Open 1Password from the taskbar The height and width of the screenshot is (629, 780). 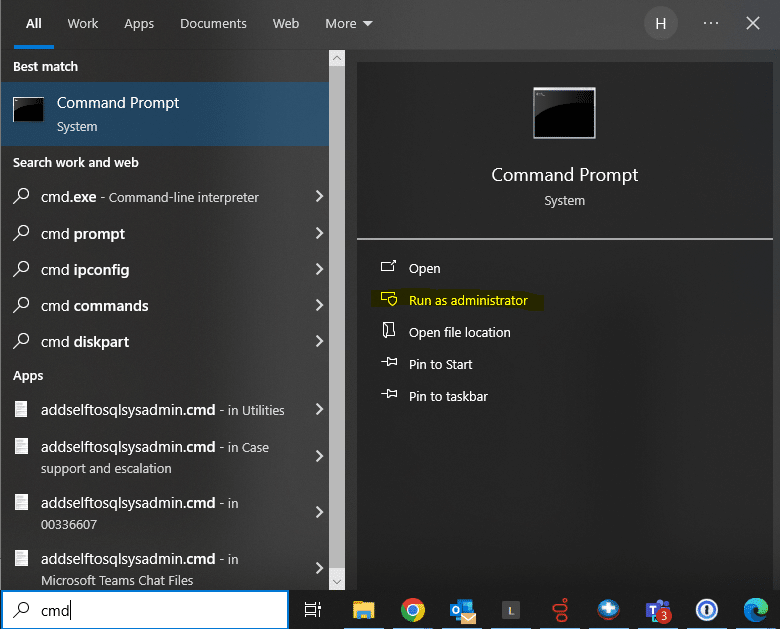pos(707,610)
